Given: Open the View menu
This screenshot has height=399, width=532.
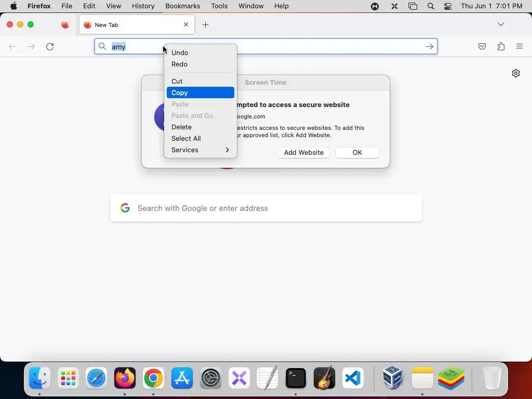Looking at the screenshot, I should click(x=113, y=6).
